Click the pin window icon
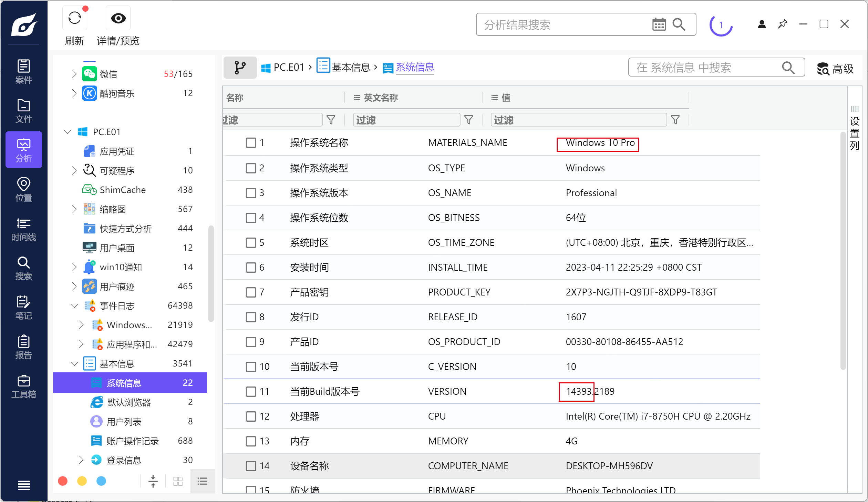 783,24
